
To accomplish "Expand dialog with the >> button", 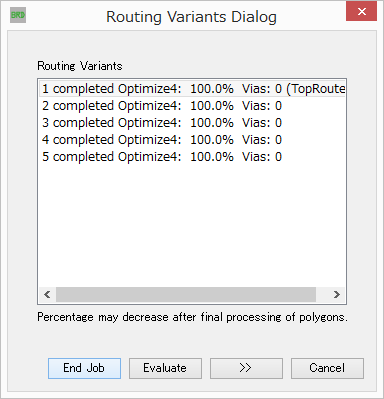I will [246, 368].
